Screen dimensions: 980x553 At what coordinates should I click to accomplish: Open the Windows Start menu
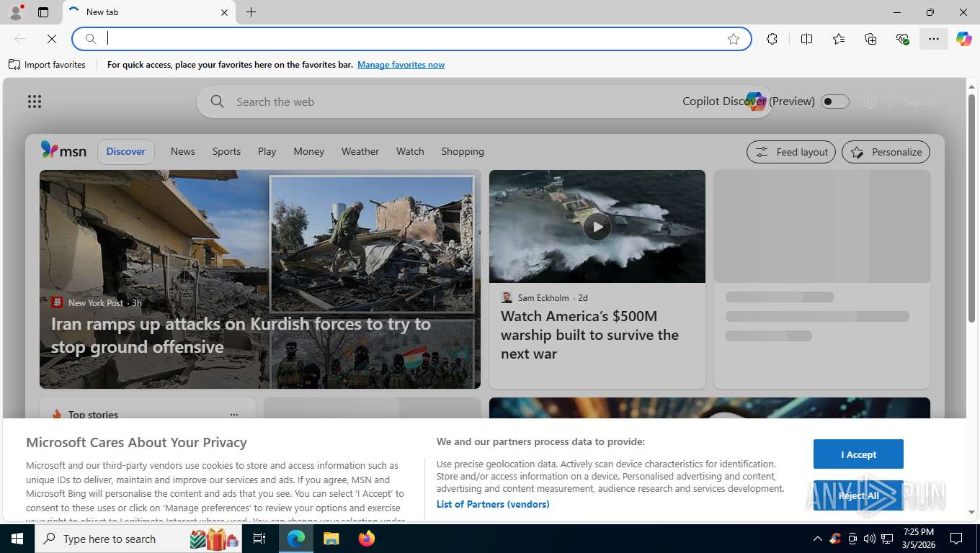(x=17, y=539)
